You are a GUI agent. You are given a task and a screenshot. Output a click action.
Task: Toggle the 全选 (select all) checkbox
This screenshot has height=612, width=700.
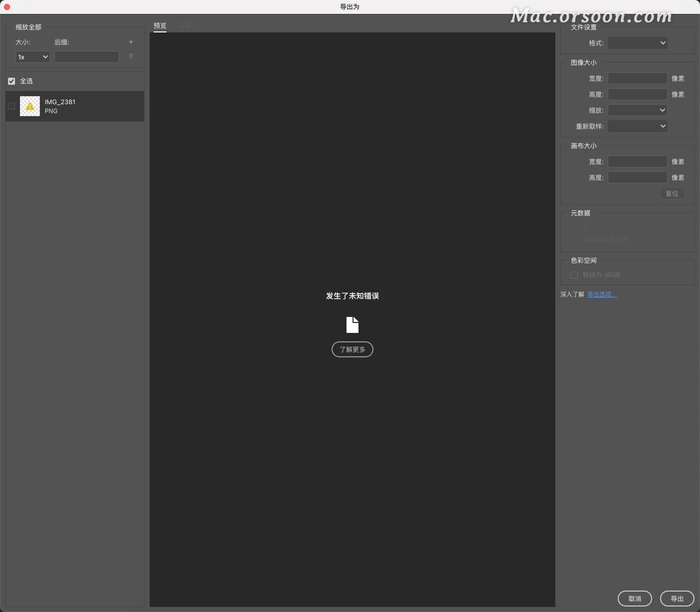click(x=11, y=81)
